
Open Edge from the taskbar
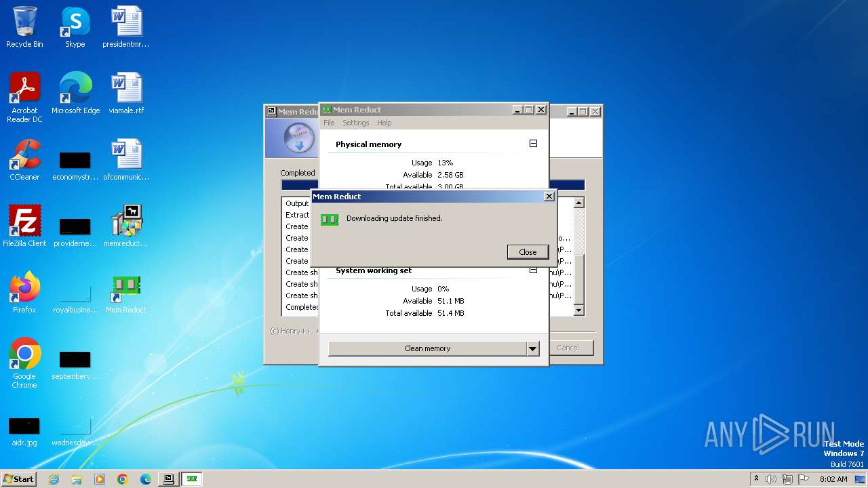146,479
